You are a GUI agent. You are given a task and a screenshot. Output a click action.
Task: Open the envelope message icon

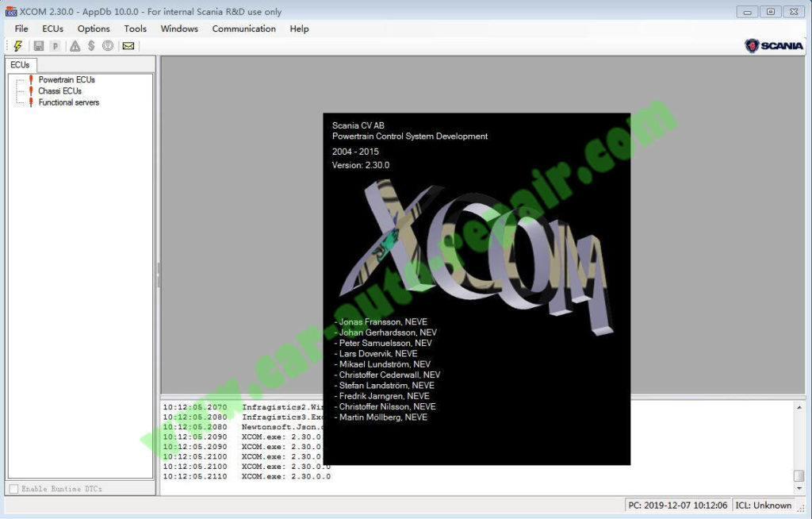tap(128, 45)
